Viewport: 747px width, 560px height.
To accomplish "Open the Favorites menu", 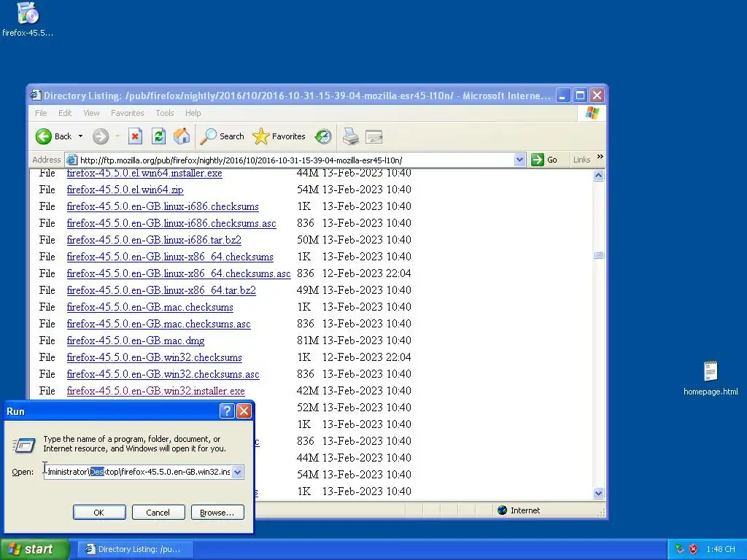I will tap(127, 113).
